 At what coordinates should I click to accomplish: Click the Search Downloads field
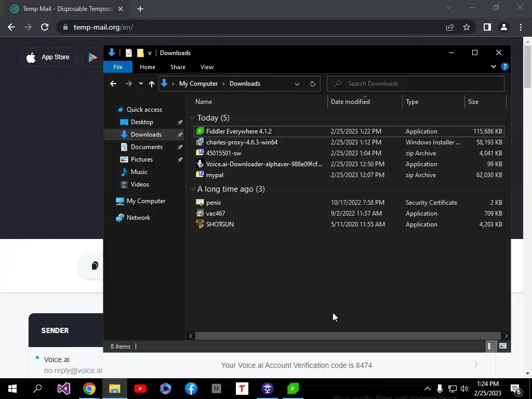415,84
